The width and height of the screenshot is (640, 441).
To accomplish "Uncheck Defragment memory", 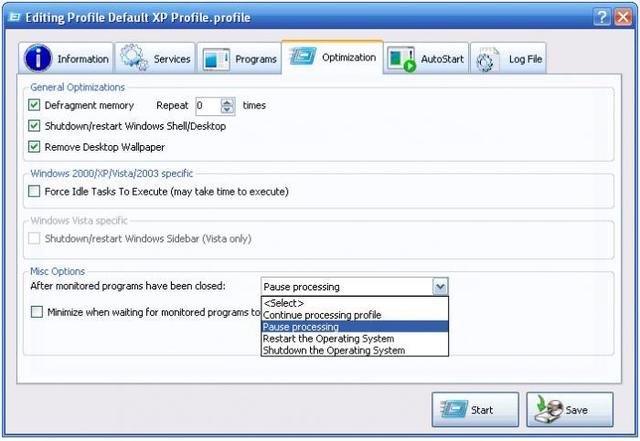I will [x=34, y=105].
